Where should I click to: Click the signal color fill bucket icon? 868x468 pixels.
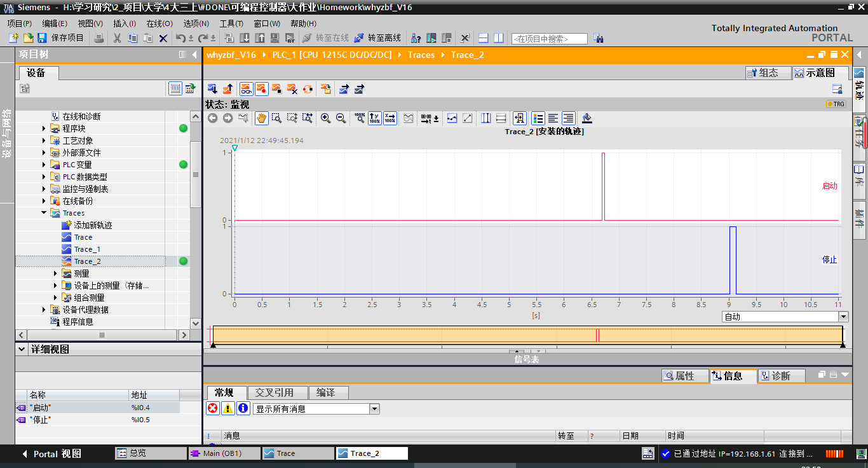pyautogui.click(x=587, y=118)
